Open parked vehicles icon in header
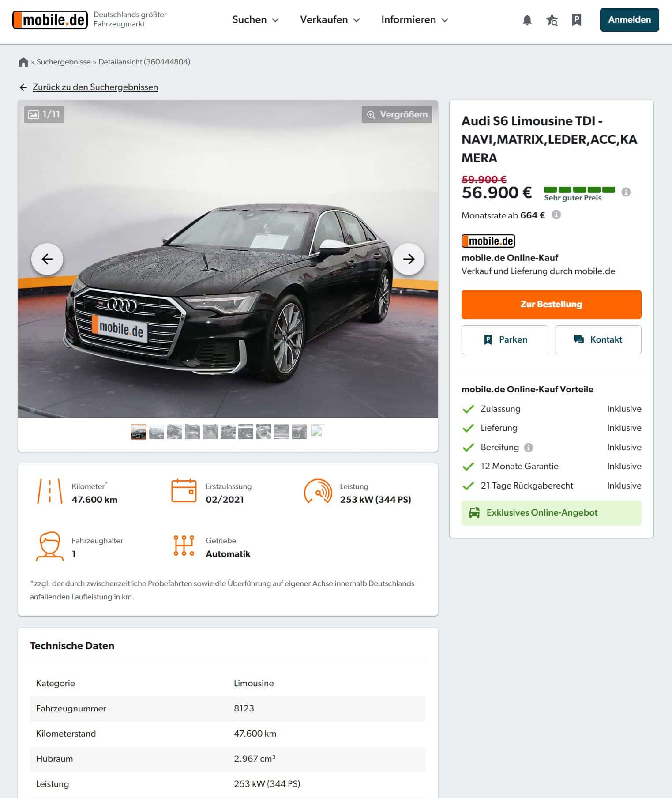 point(576,20)
